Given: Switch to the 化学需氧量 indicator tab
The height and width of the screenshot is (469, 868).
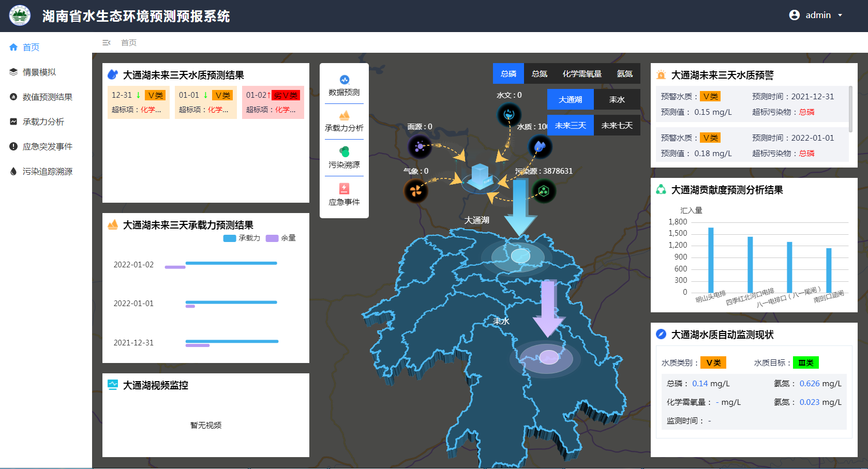Looking at the screenshot, I should pos(582,74).
